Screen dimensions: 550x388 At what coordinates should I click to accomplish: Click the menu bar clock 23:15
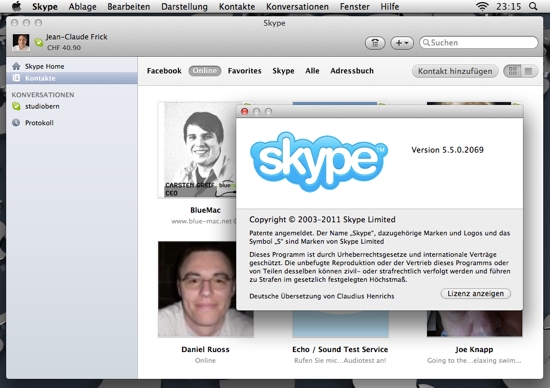click(509, 7)
